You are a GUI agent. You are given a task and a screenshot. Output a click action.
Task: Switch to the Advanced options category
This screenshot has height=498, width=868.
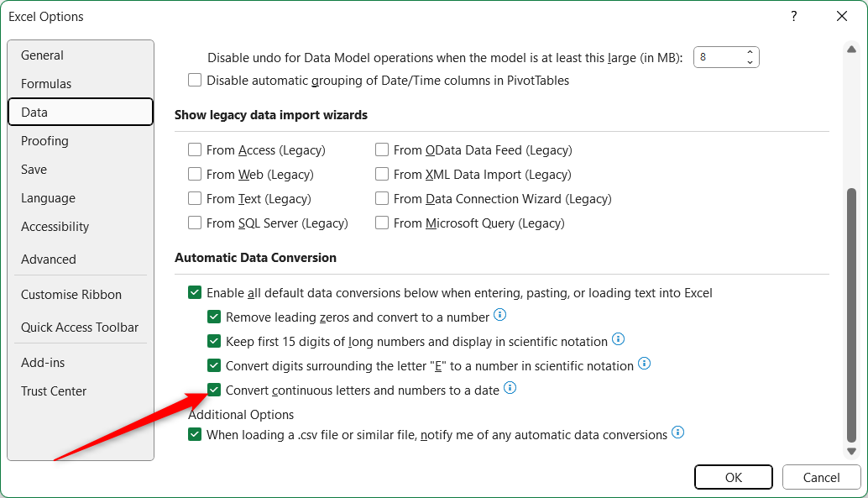[49, 259]
